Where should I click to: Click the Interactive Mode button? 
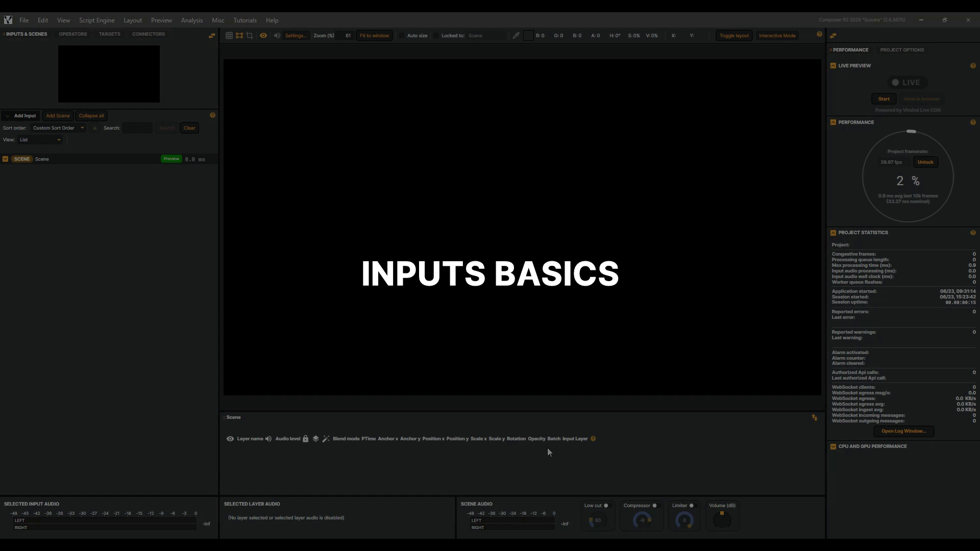click(x=777, y=36)
